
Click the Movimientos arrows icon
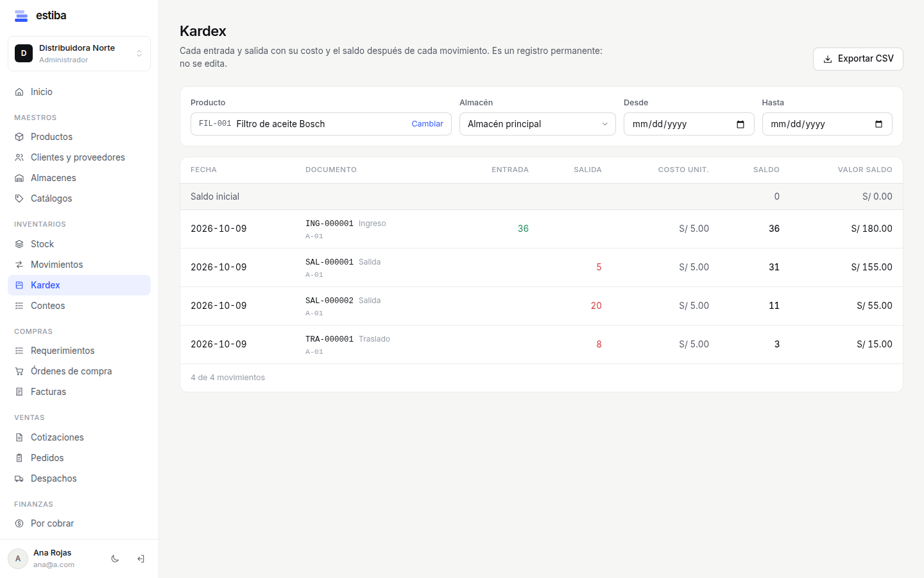coord(19,265)
